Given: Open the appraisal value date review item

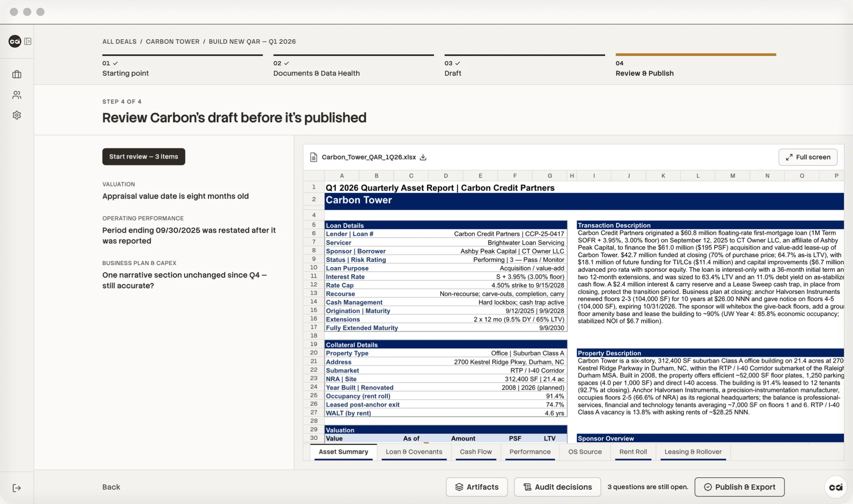Looking at the screenshot, I should (x=176, y=191).
